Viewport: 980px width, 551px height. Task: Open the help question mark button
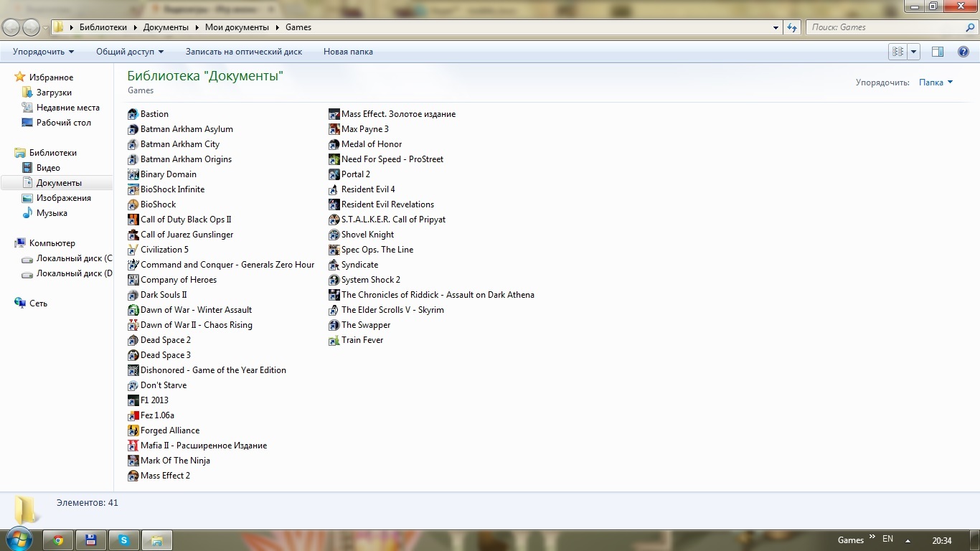963,52
